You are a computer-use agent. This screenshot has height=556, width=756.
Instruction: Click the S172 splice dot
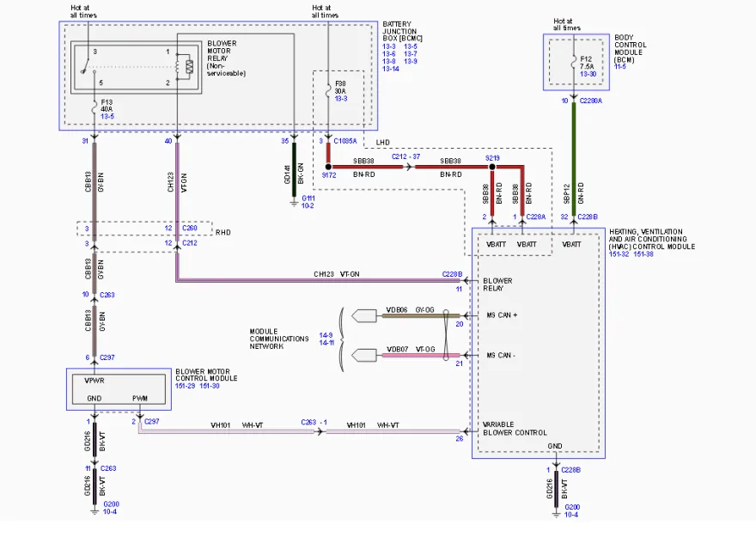coord(328,167)
